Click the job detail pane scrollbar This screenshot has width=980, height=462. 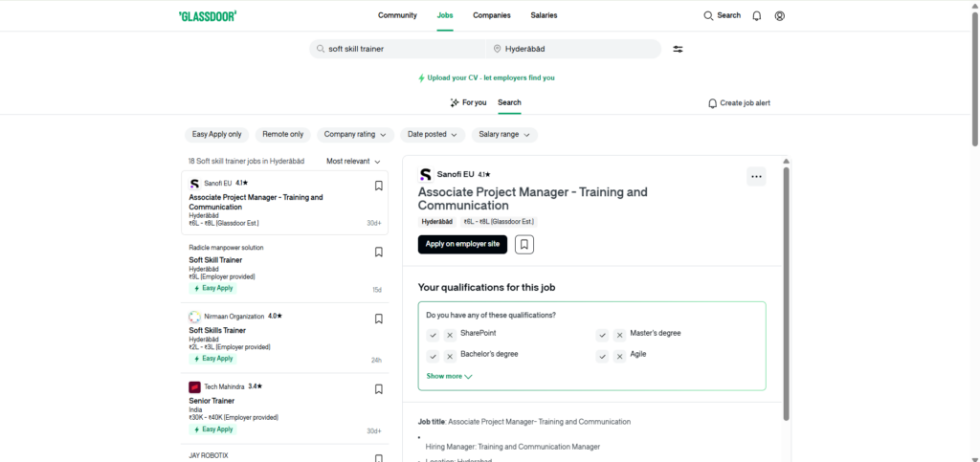click(x=787, y=294)
